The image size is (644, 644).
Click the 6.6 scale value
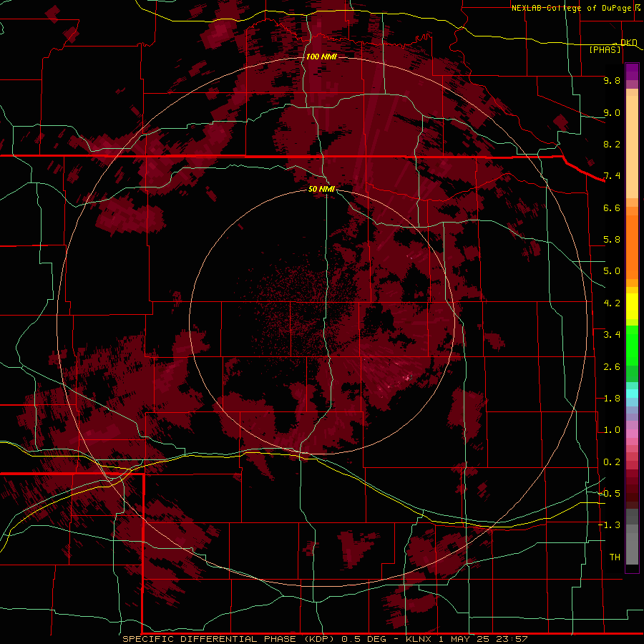point(612,208)
